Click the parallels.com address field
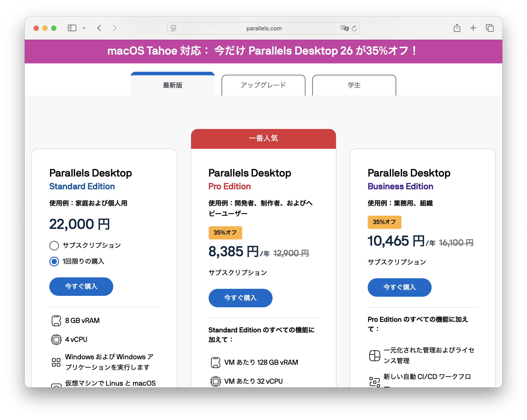This screenshot has height=420, width=527. (263, 28)
